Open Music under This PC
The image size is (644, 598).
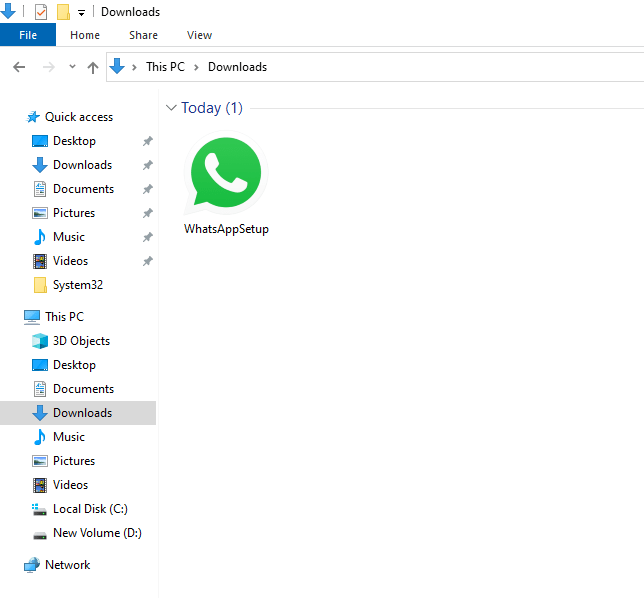click(69, 437)
